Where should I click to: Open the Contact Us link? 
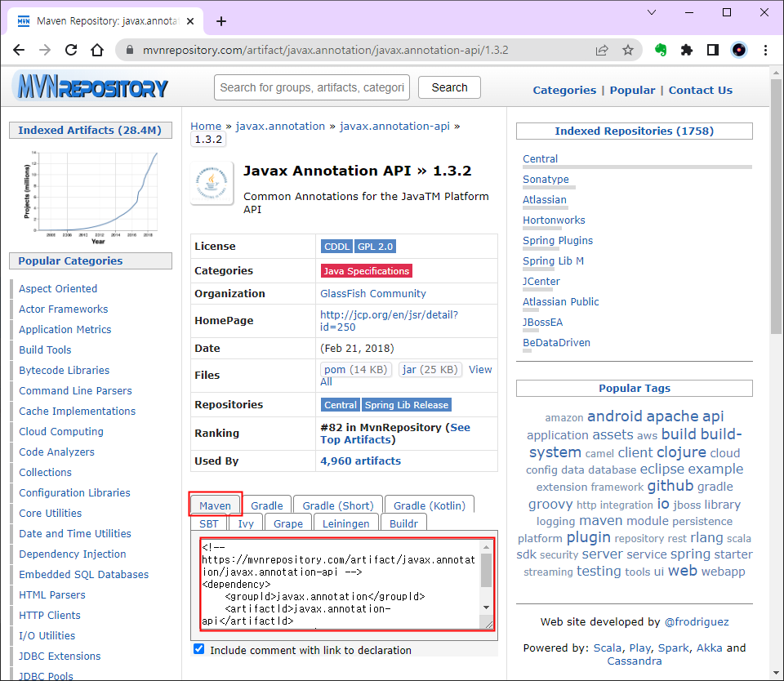[700, 91]
